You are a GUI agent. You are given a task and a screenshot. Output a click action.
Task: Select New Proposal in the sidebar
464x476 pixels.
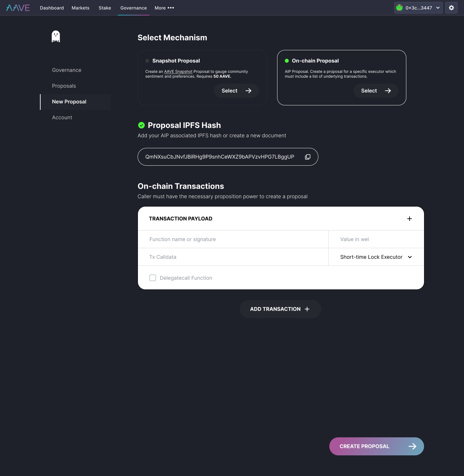tap(75, 102)
